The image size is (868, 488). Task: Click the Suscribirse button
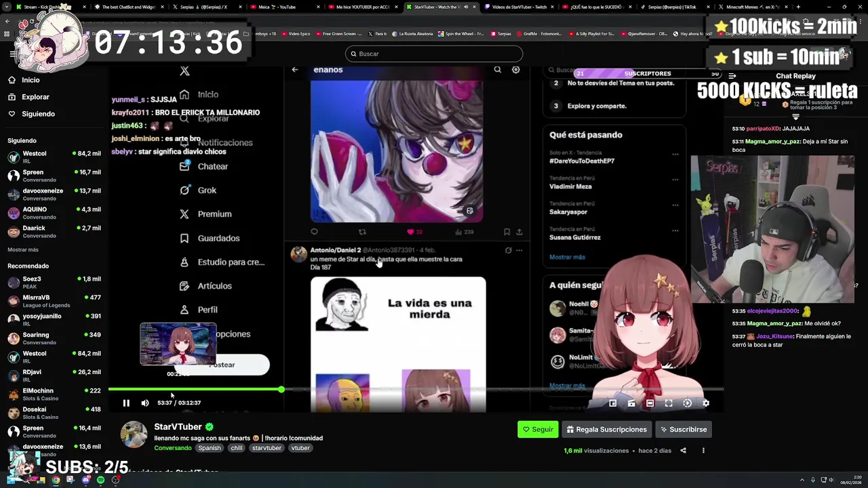click(684, 429)
